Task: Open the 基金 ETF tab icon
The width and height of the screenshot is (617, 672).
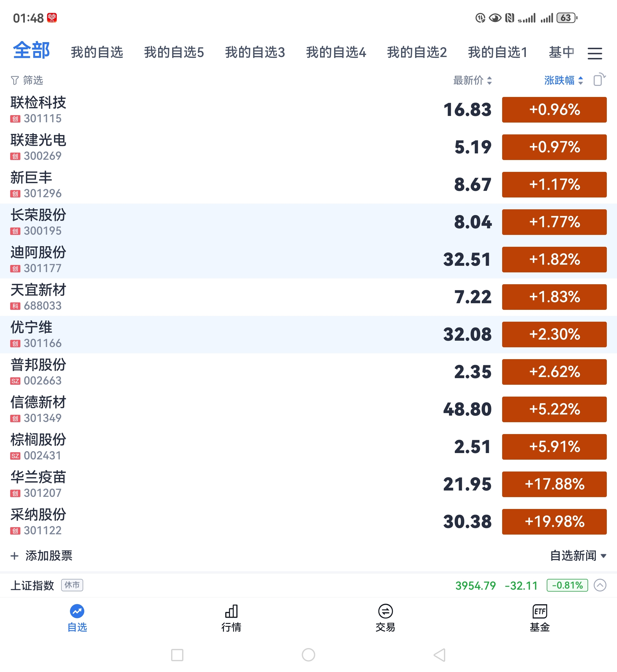Action: point(540,612)
